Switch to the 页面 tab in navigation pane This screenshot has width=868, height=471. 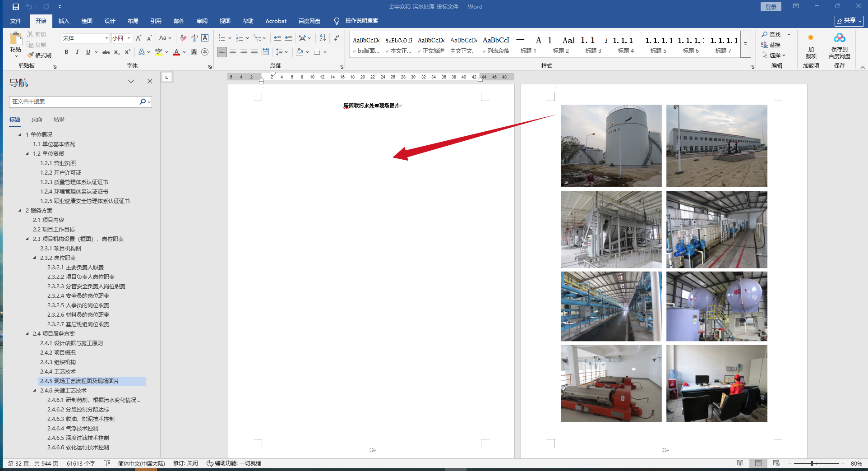pyautogui.click(x=37, y=119)
